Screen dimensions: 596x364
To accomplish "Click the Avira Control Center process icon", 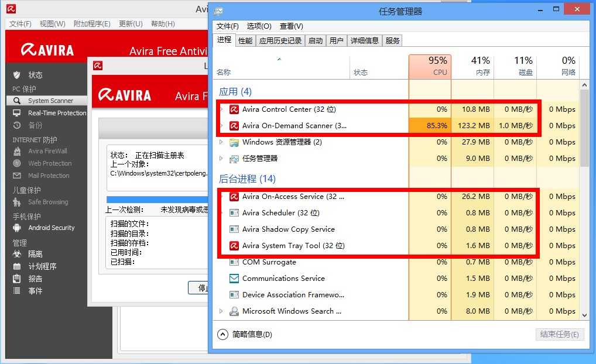I will pyautogui.click(x=234, y=109).
